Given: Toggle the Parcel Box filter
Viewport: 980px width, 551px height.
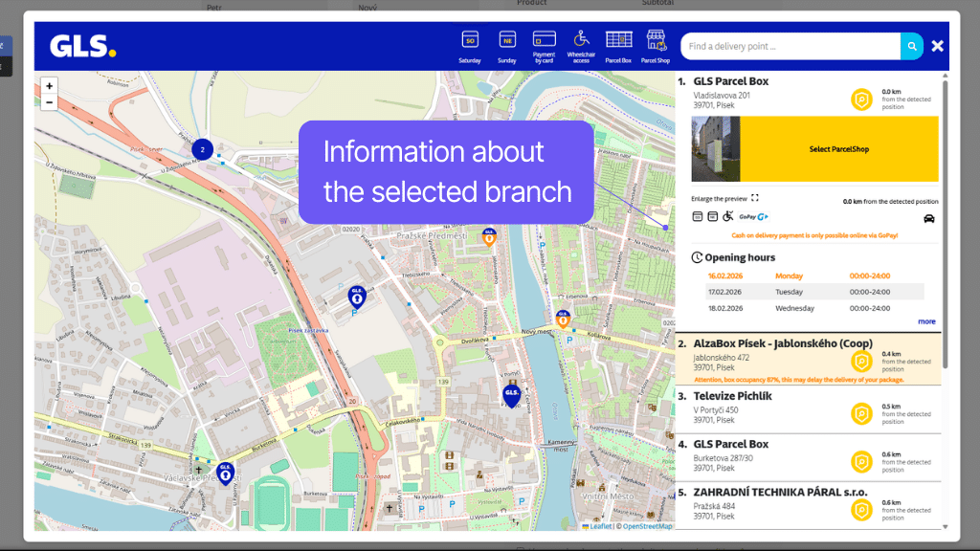Looking at the screenshot, I should coord(618,47).
